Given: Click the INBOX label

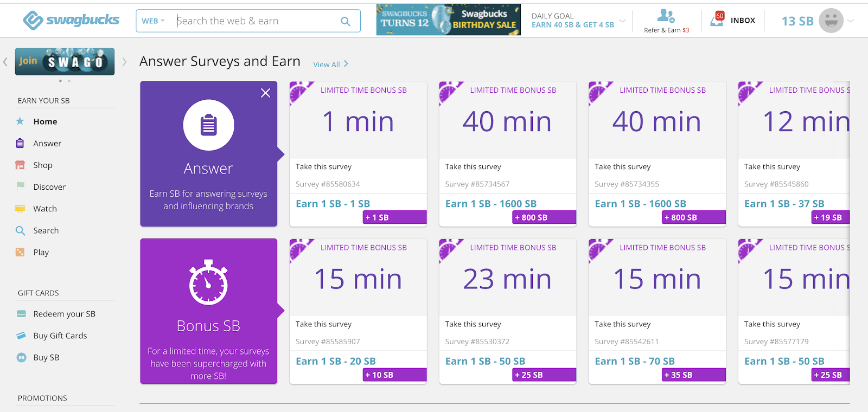Looking at the screenshot, I should click(743, 21).
